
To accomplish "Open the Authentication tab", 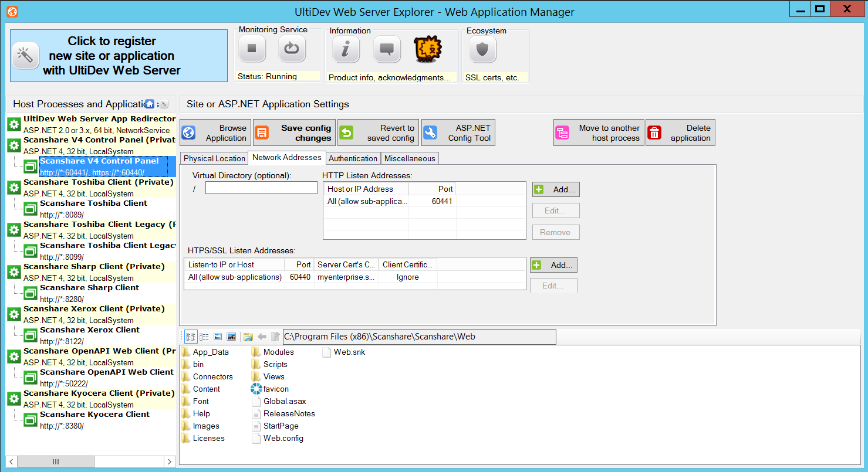I will (x=353, y=158).
